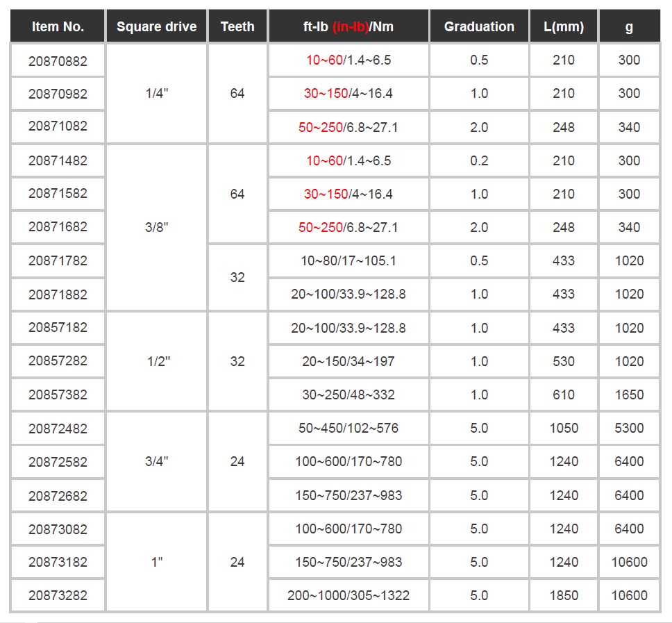This screenshot has height=623, width=672.
Task: Click the 24 teeth cell beside 1"
Action: point(237,562)
